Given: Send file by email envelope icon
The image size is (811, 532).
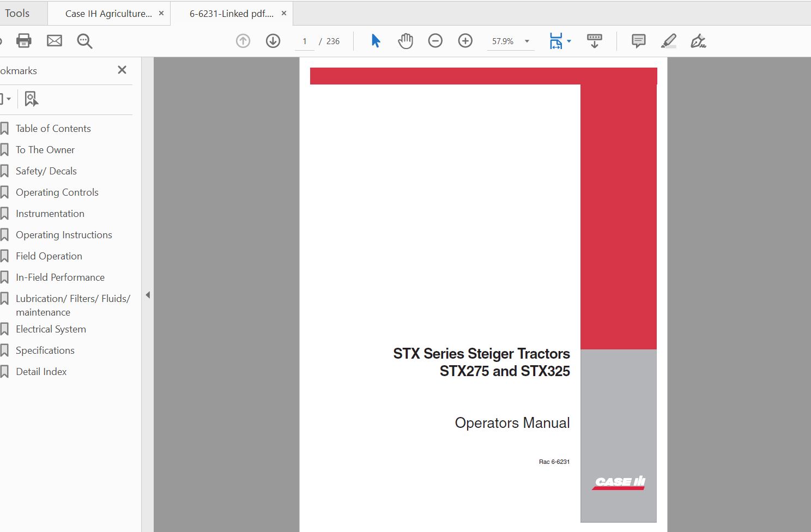Looking at the screenshot, I should pyautogui.click(x=55, y=41).
